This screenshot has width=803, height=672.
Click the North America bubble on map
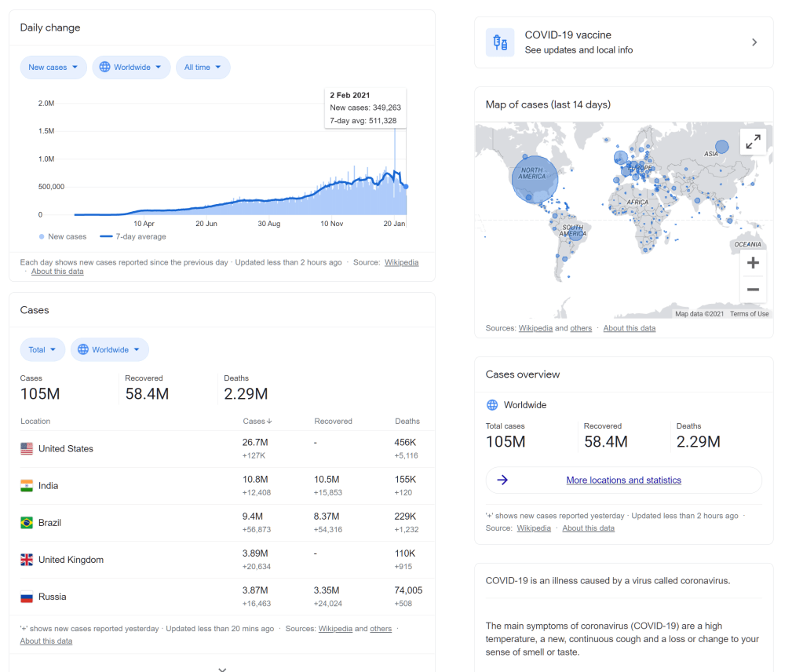(x=535, y=177)
